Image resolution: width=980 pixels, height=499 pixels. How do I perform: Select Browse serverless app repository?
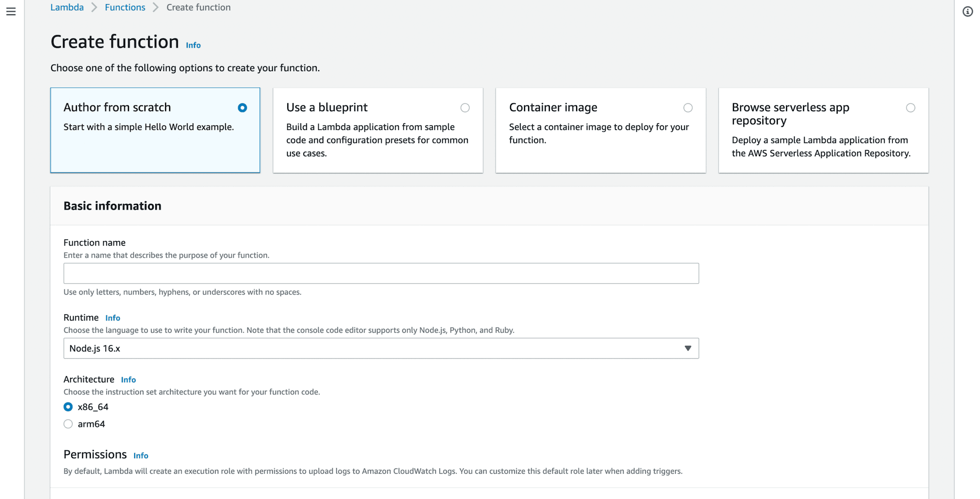[x=911, y=108]
